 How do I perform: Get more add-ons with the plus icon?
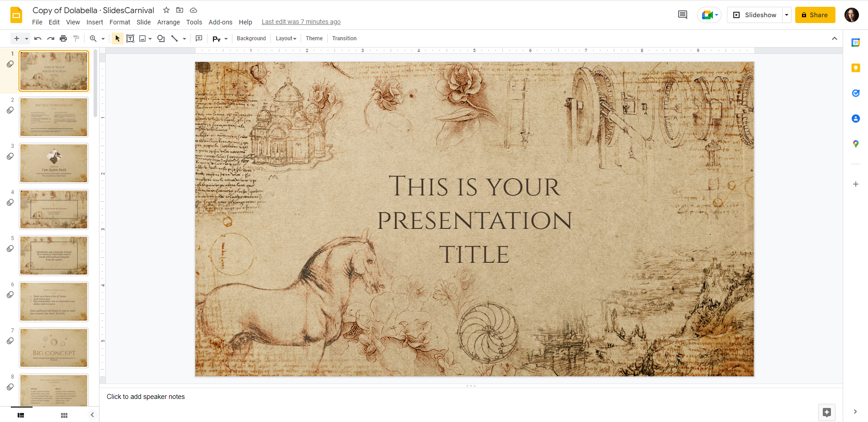pos(856,184)
